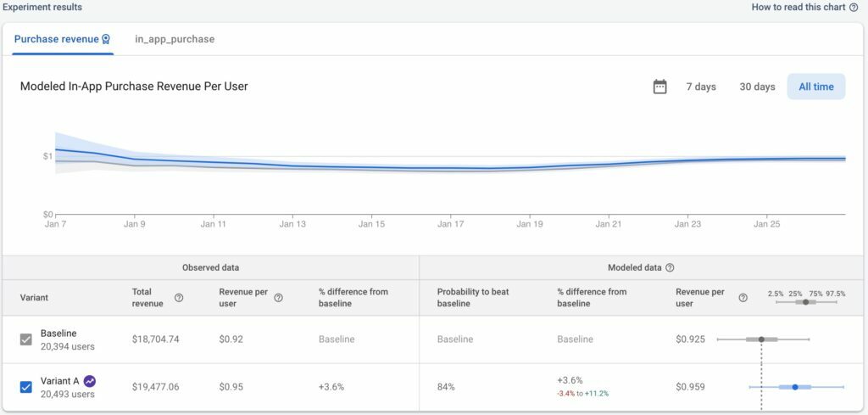
Task: Uncheck the Baseline variant checkbox
Action: click(x=26, y=339)
